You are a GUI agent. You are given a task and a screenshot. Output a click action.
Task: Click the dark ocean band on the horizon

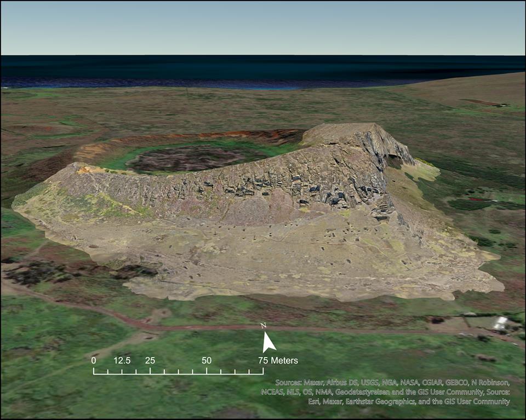coord(263,68)
